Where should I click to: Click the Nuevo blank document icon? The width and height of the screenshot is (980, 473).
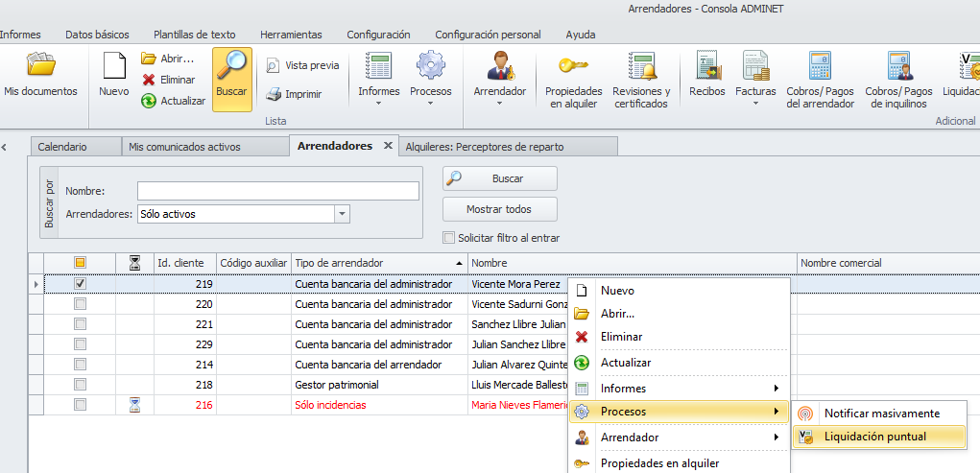point(114,68)
